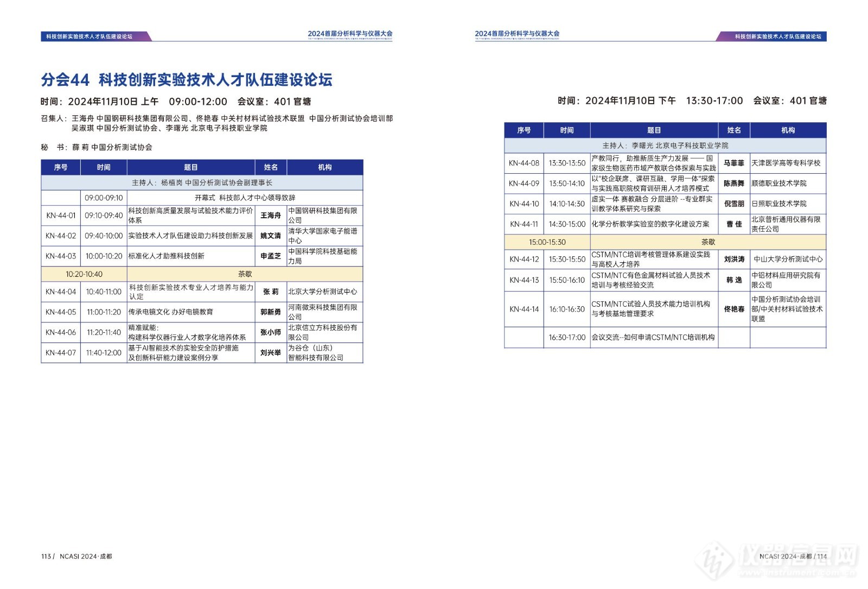The image size is (868, 589).
Task: Click speaker name 张莉
Action: point(271,292)
